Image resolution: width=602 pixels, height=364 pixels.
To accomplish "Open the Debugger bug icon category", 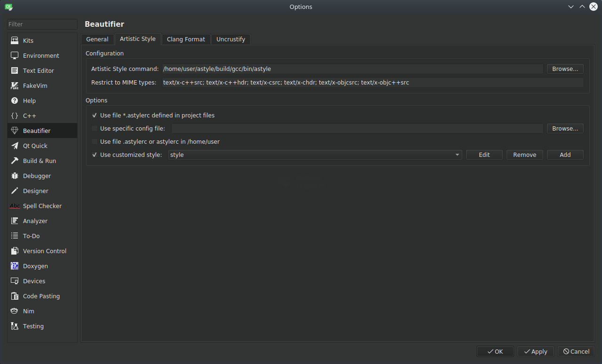I will [15, 176].
